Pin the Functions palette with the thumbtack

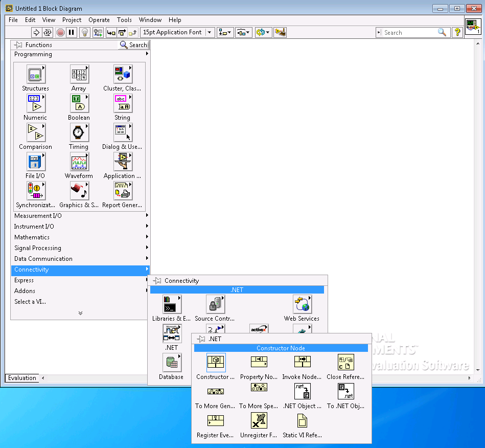(18, 45)
